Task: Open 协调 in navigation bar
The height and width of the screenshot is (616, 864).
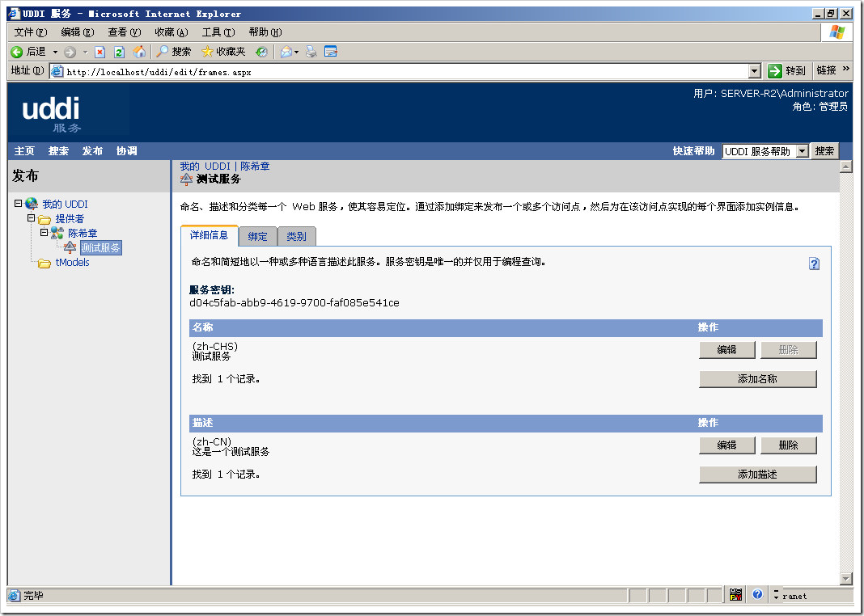Action: click(x=127, y=151)
